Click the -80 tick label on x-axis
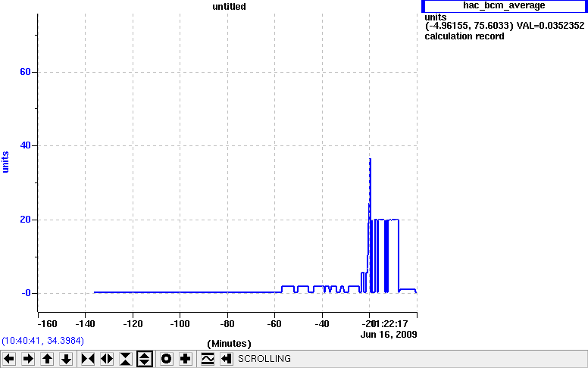Viewport: 588px width, 368px height. [x=227, y=324]
